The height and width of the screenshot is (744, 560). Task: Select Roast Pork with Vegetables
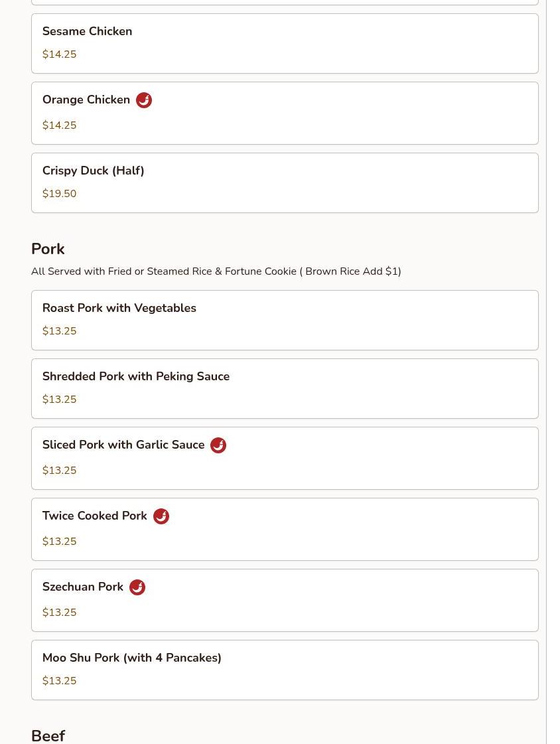119,308
